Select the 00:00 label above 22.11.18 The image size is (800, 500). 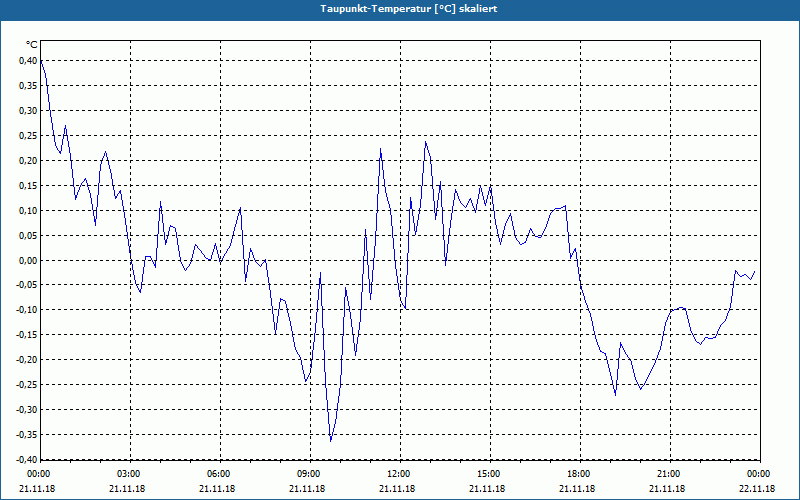[760, 474]
